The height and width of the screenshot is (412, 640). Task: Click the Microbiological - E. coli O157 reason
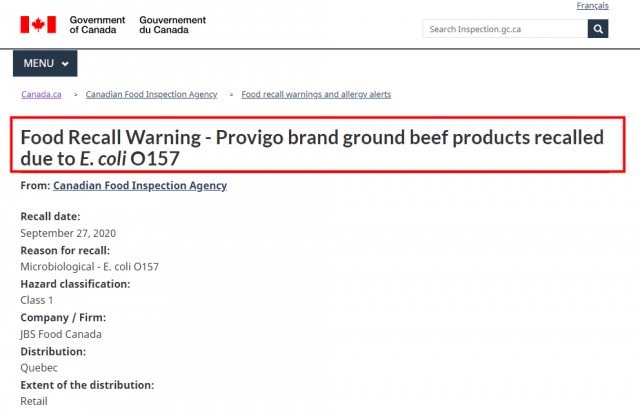tap(90, 267)
